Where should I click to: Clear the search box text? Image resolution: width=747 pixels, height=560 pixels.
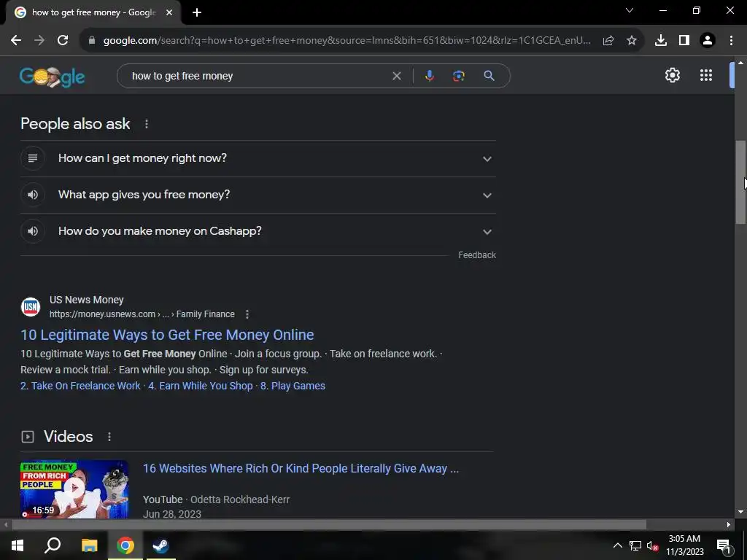(x=396, y=76)
